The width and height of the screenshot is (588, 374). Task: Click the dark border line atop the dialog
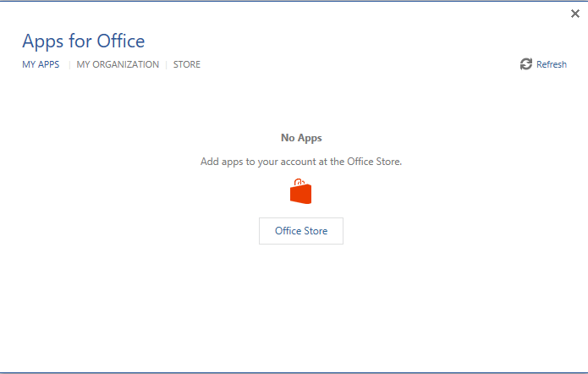click(294, 1)
